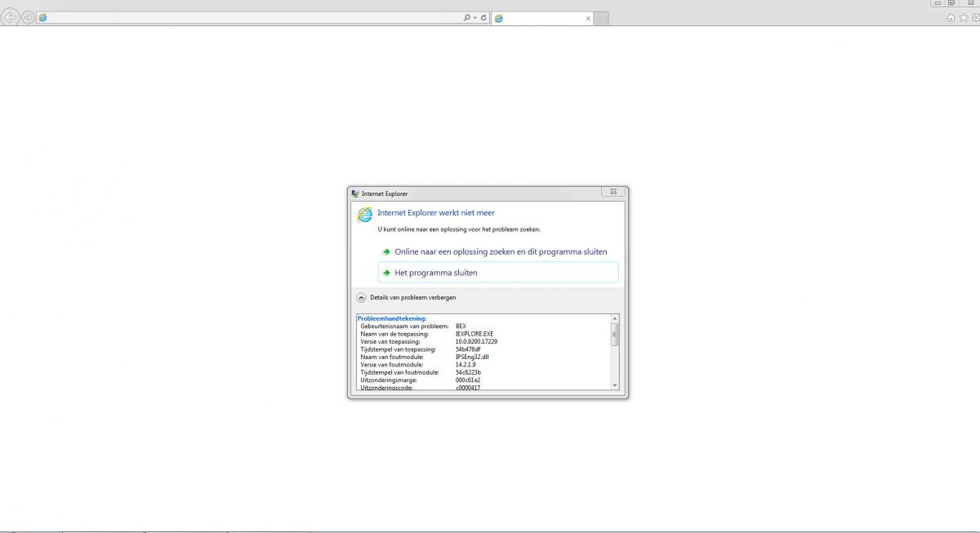Open the Tools gear icon

(x=976, y=17)
